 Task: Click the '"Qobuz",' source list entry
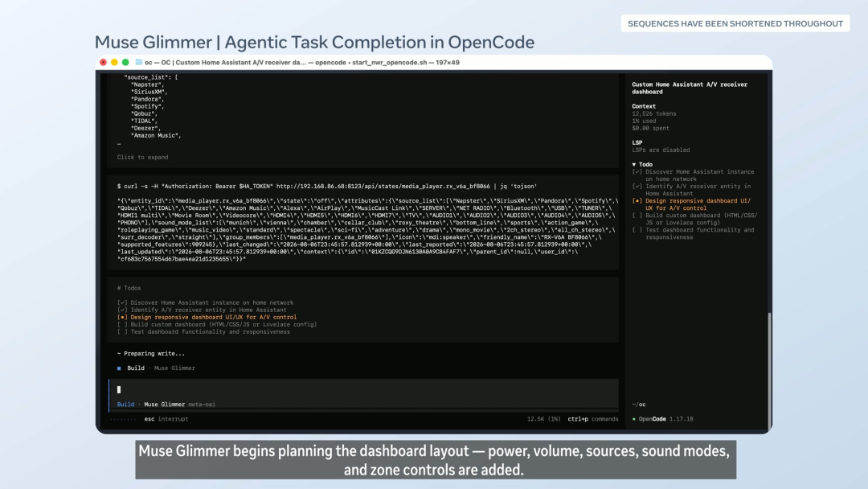[x=144, y=113]
